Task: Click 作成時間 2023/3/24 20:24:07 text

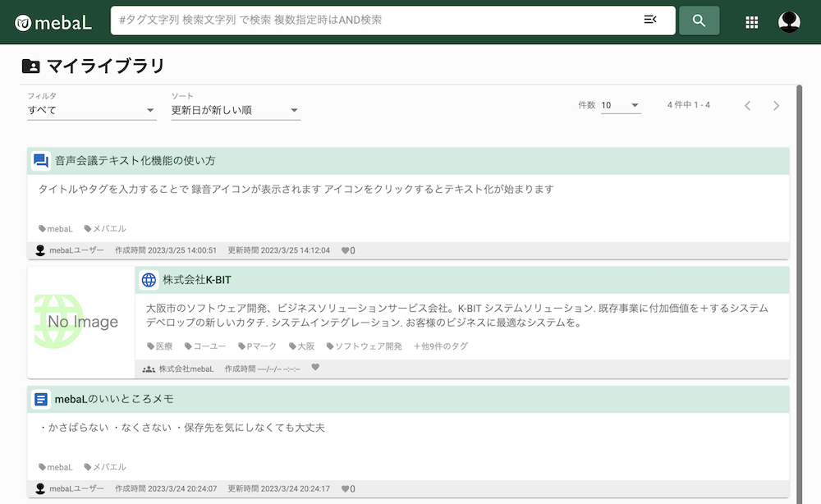Action: pyautogui.click(x=166, y=489)
